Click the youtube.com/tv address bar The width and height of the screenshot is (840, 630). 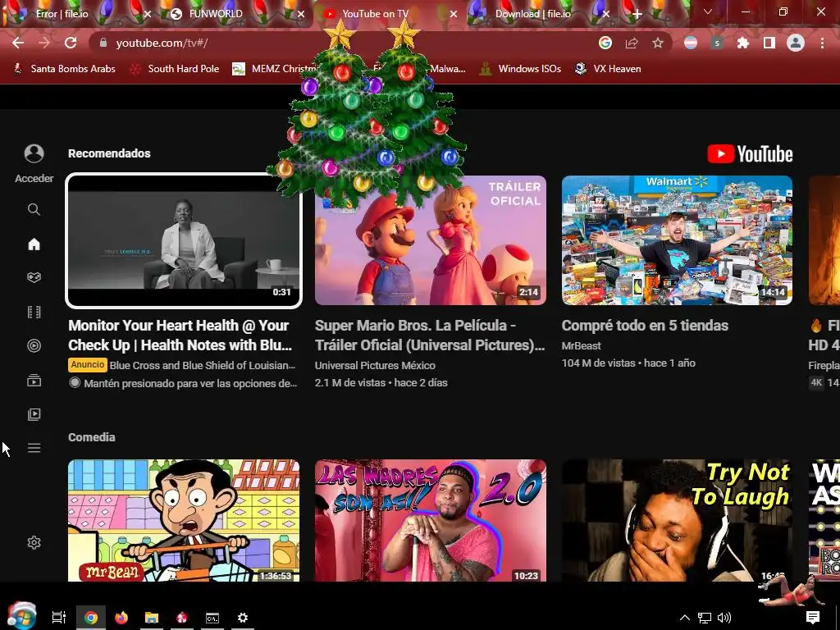click(343, 43)
